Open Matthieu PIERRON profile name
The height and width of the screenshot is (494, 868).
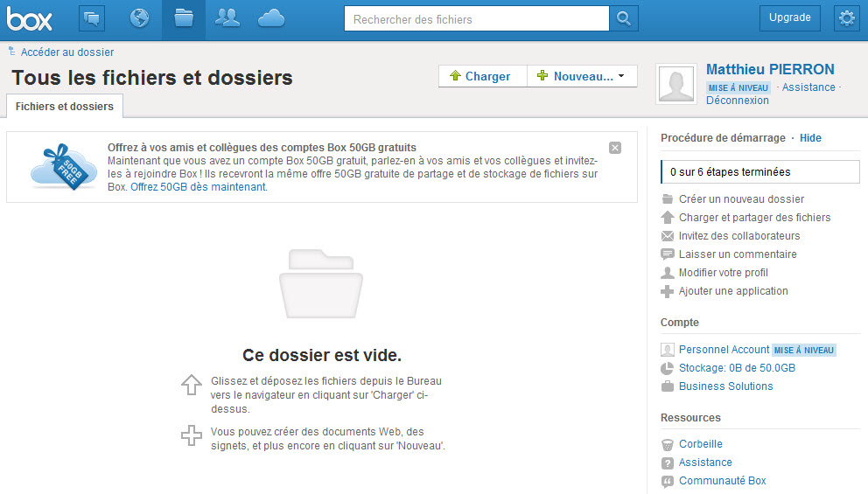pos(770,69)
